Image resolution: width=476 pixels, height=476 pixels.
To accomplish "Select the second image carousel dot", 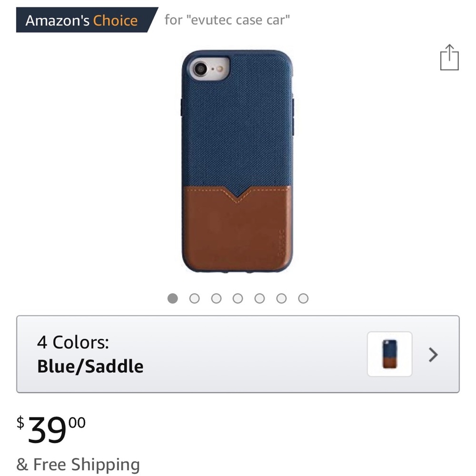I will click(195, 297).
